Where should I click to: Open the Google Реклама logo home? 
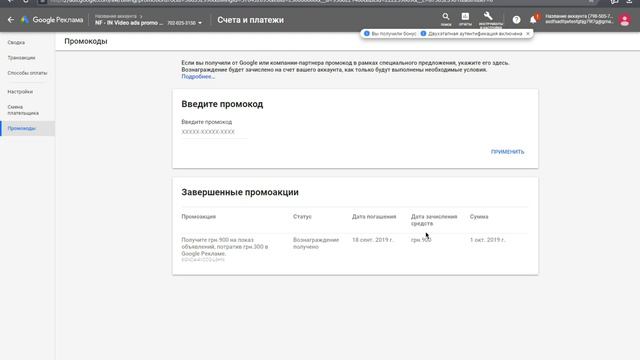(x=52, y=20)
